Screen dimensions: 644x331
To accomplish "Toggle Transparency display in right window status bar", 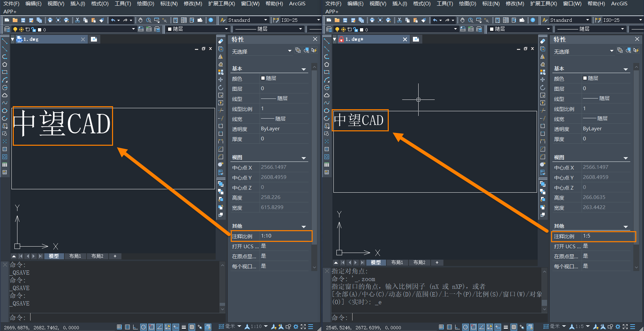I will click(514, 327).
